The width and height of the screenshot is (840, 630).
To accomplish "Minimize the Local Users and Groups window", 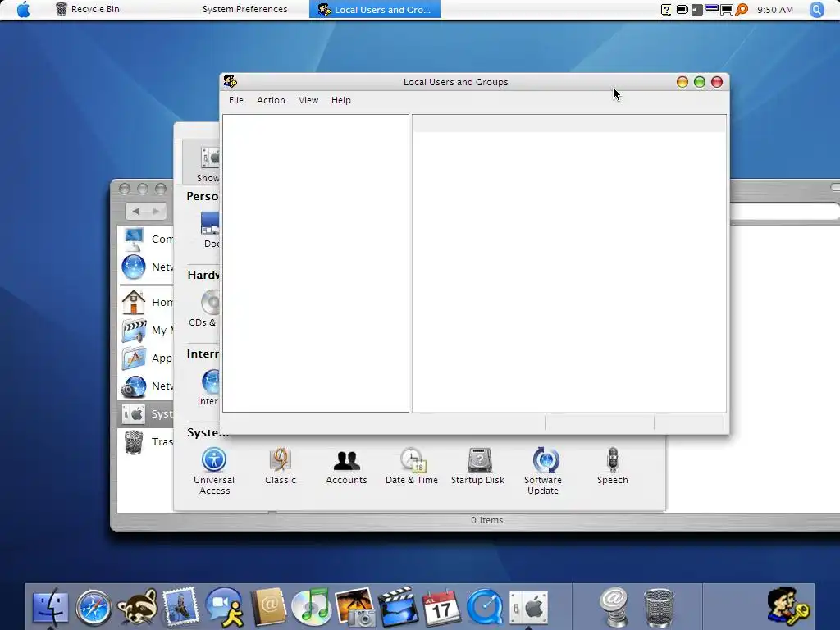I will 682,82.
